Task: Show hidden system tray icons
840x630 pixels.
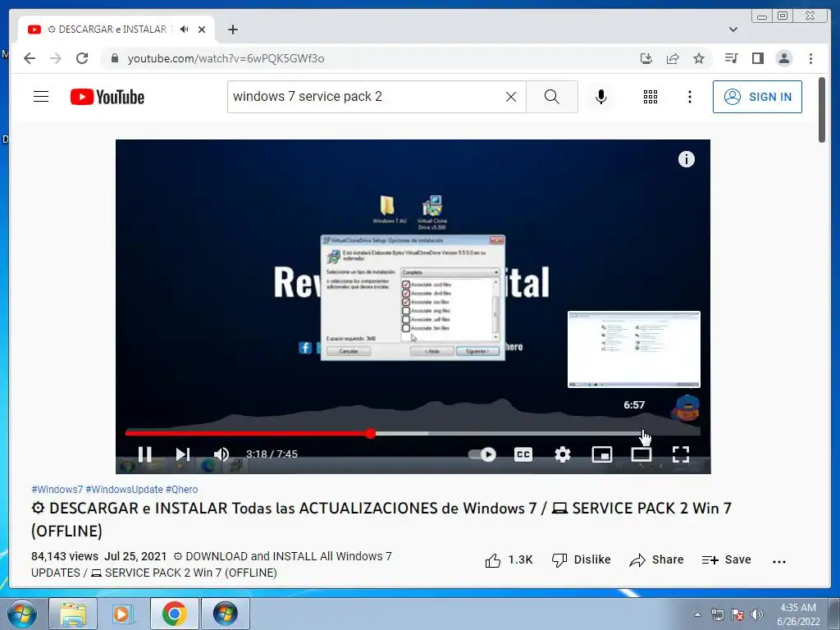Action: click(697, 614)
